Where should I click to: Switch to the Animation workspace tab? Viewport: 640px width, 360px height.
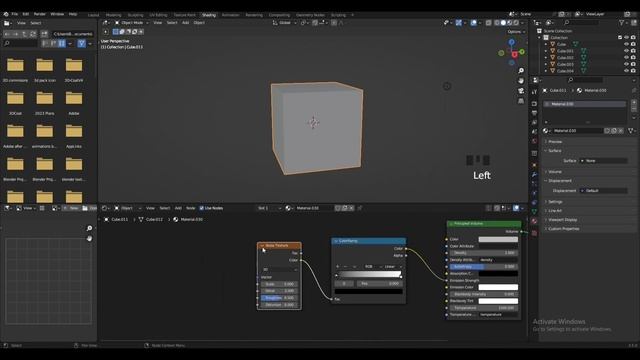(x=230, y=15)
